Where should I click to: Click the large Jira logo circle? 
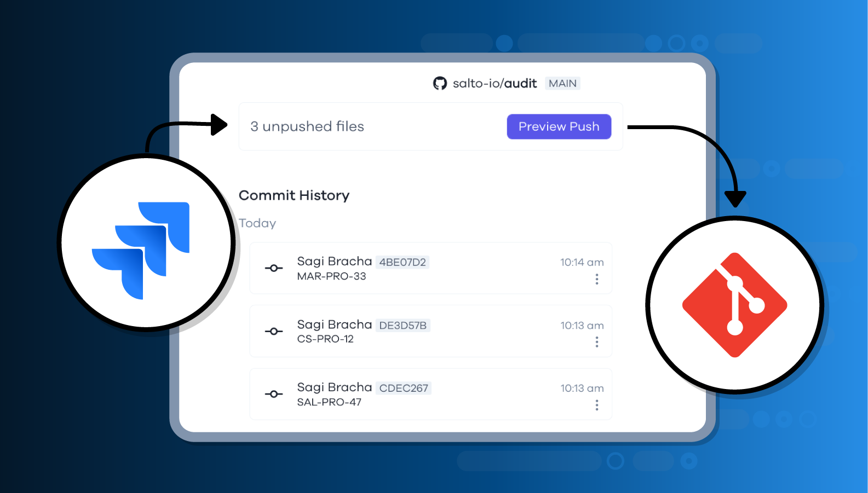click(146, 243)
